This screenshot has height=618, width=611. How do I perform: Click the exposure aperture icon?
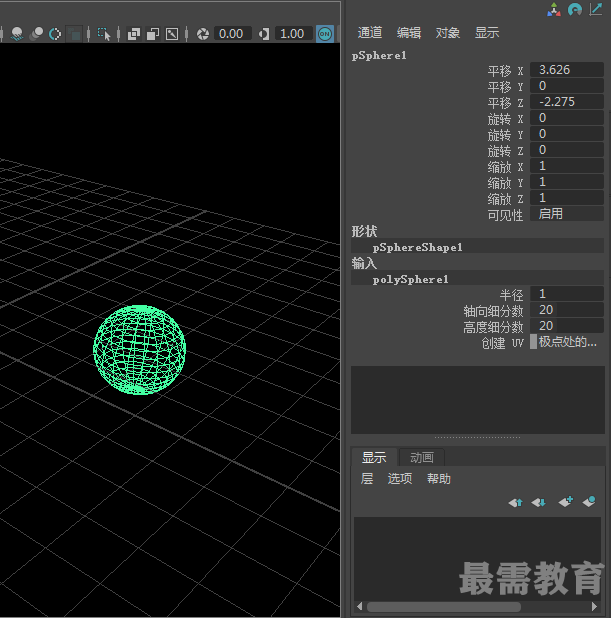tap(203, 34)
